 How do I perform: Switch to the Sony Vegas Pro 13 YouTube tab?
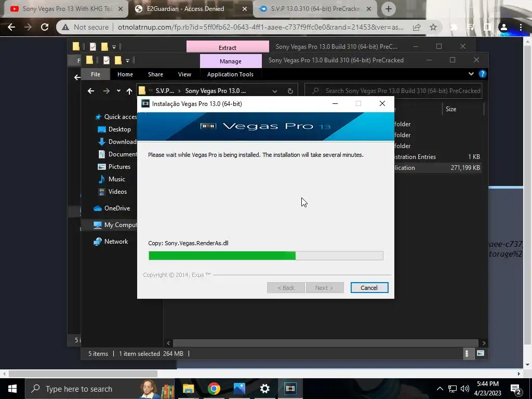(x=66, y=9)
